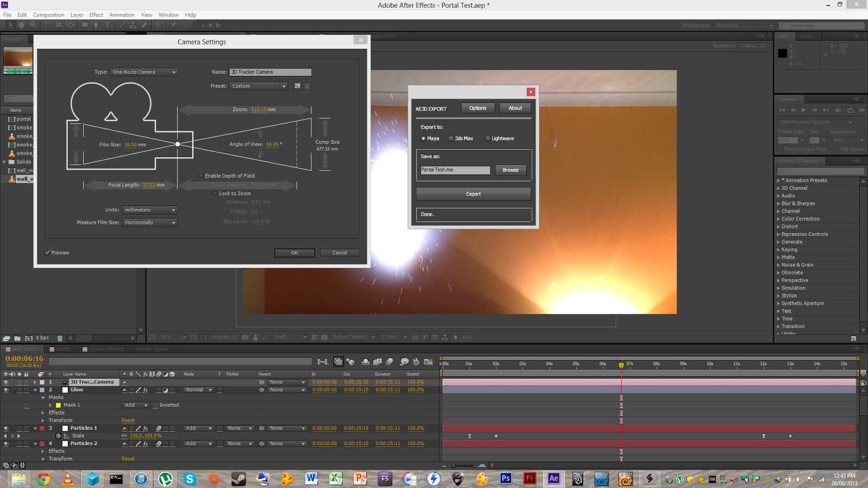
Task: Select the Pen tool in the toolbar
Action: 96,25
